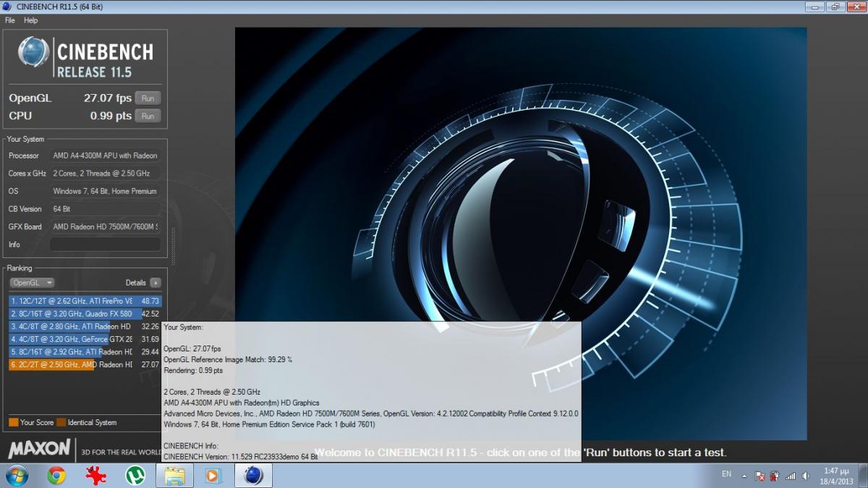Image resolution: width=868 pixels, height=488 pixels.
Task: Click the tray icon next to the flag
Action: coord(775,476)
